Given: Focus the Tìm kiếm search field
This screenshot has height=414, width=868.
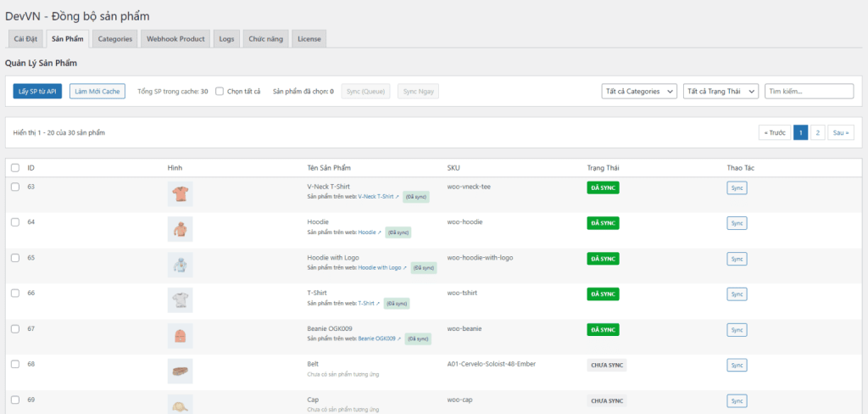Looking at the screenshot, I should pos(809,91).
